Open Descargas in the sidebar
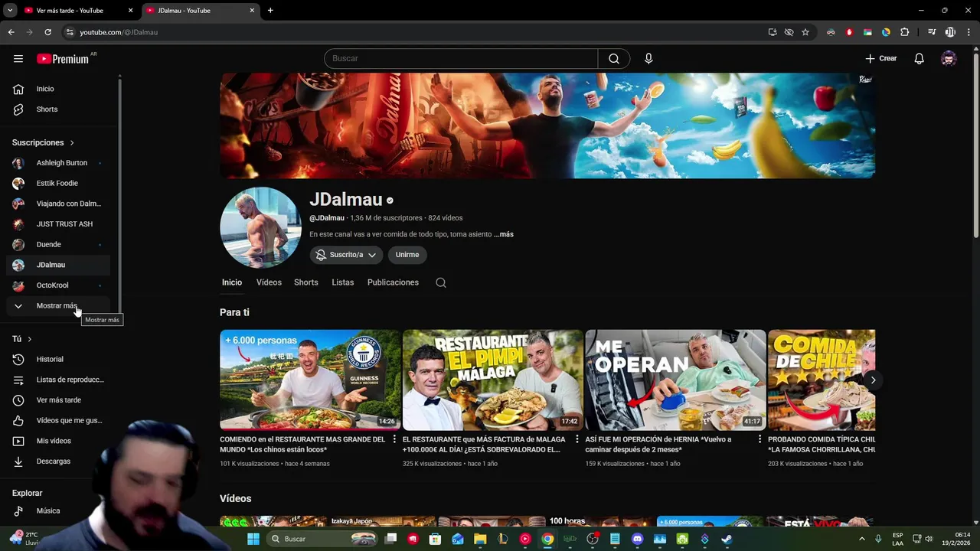The height and width of the screenshot is (551, 980). [58, 461]
